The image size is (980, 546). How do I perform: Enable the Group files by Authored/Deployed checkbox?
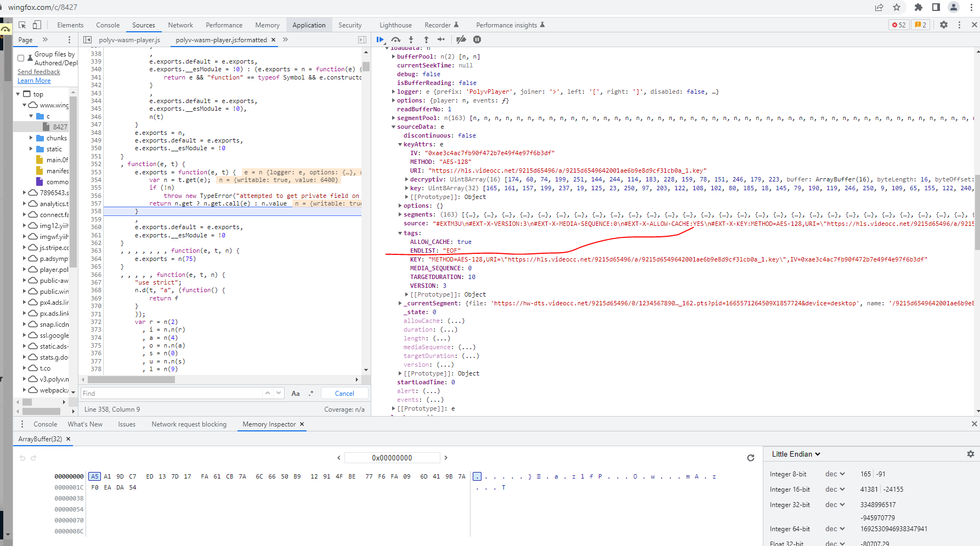21,58
